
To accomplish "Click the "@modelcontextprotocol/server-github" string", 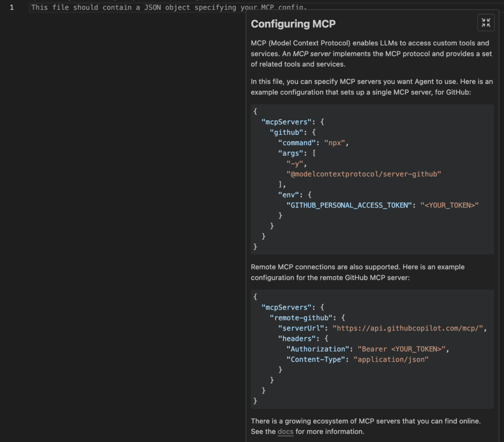I will point(364,174).
